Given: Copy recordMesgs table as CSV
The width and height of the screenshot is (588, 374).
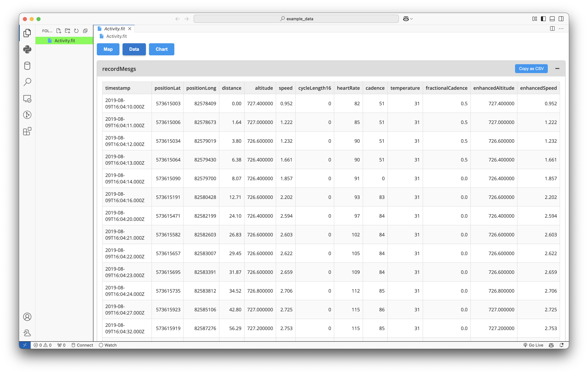Looking at the screenshot, I should coord(531,69).
